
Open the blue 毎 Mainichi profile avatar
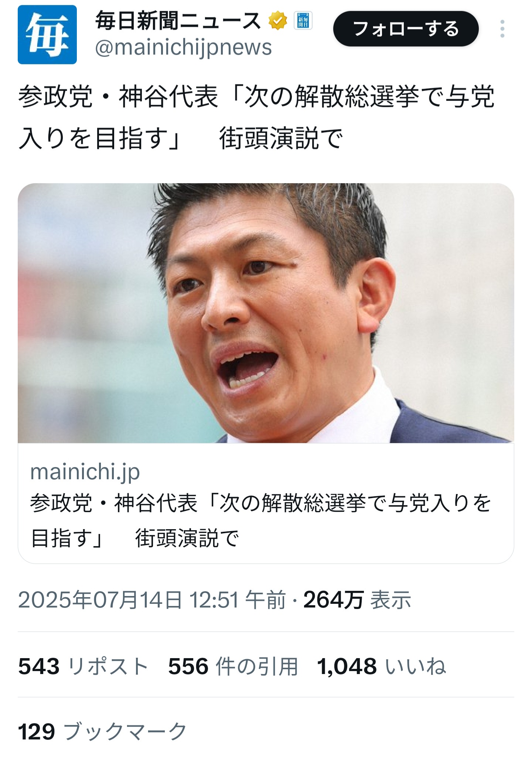tap(47, 35)
